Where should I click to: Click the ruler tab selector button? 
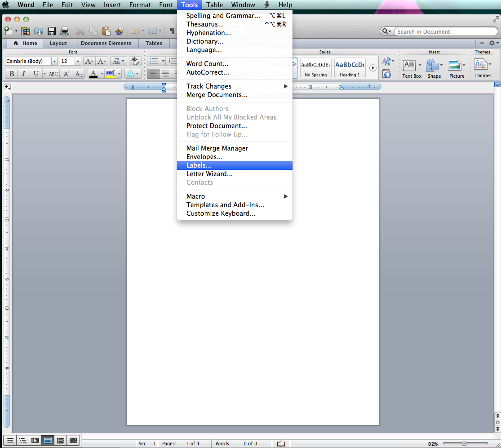pos(7,87)
